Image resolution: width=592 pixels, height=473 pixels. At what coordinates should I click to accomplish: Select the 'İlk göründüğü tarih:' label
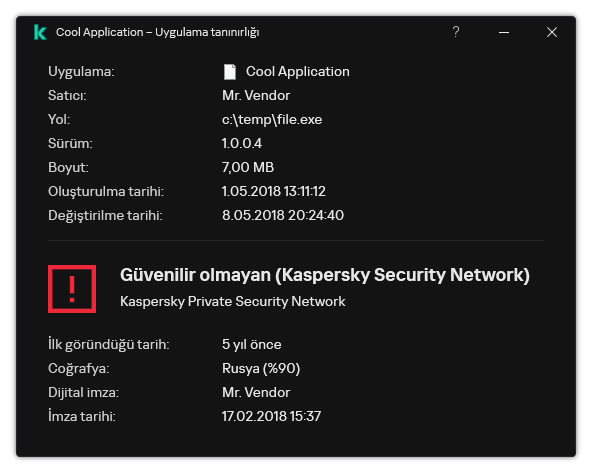coord(109,344)
